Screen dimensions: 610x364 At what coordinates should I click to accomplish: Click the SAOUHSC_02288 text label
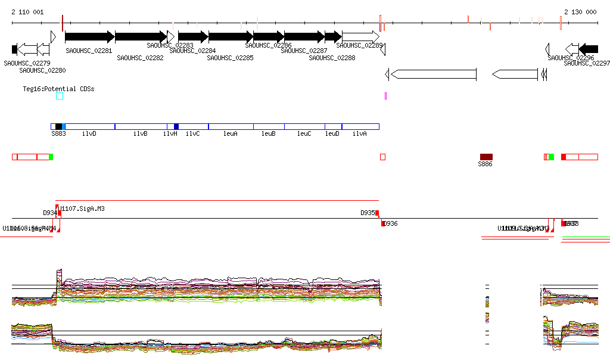[332, 58]
